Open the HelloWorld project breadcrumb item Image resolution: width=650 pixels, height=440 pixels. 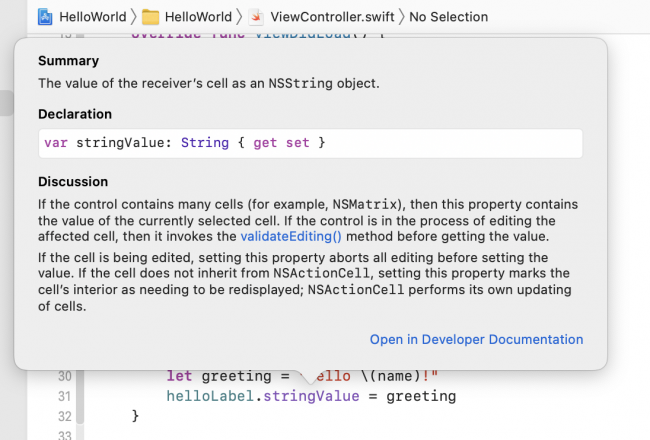(x=91, y=17)
